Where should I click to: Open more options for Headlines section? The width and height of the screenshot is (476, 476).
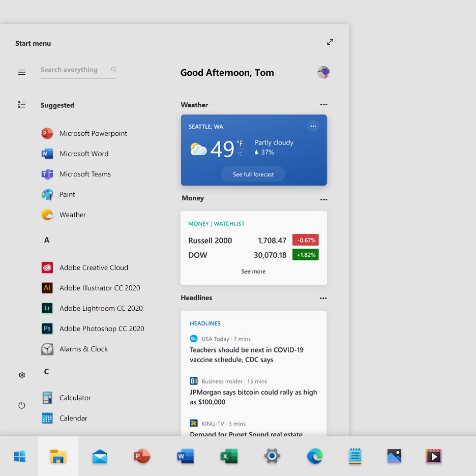323,298
